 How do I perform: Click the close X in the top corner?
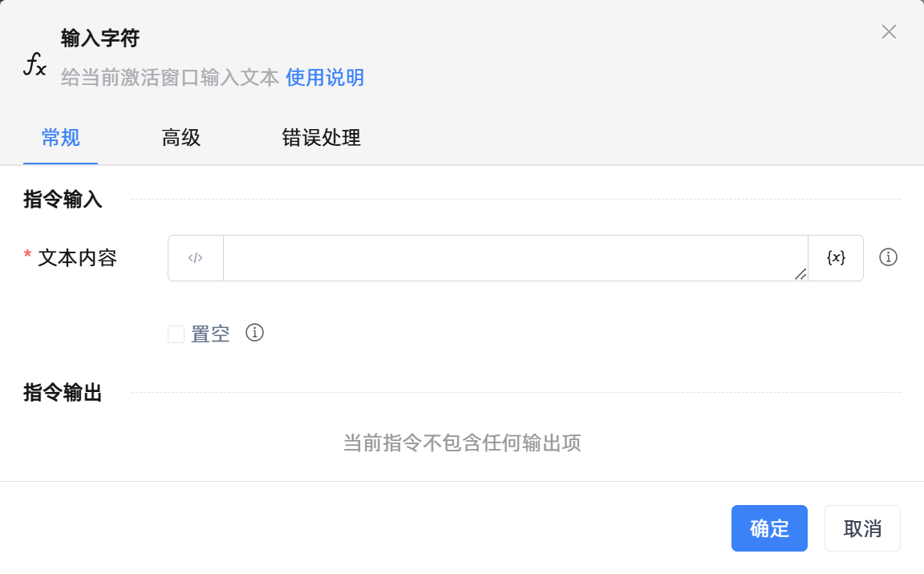point(889,32)
